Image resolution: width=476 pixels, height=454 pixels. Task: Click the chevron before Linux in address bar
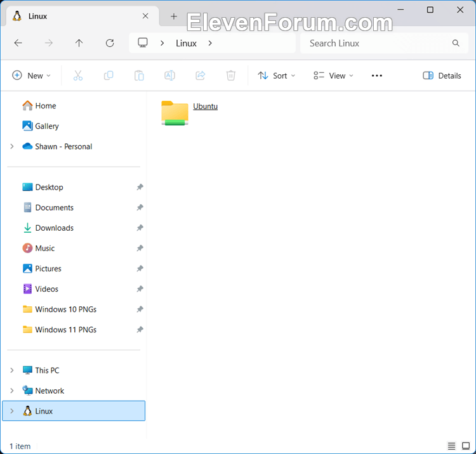click(162, 43)
